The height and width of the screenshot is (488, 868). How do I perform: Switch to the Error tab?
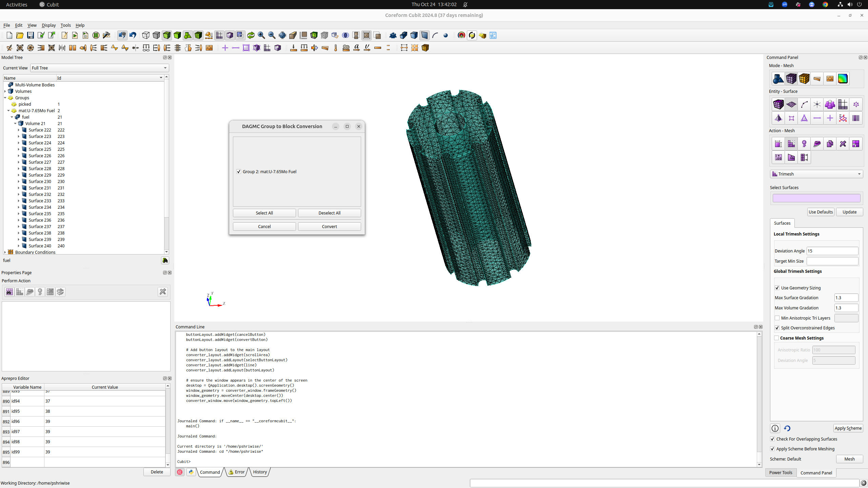click(x=236, y=472)
